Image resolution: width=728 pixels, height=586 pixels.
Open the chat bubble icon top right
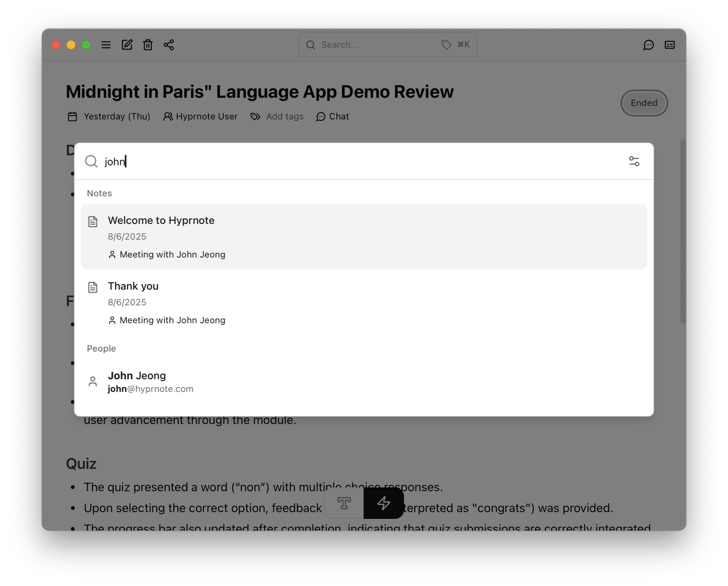pos(649,45)
